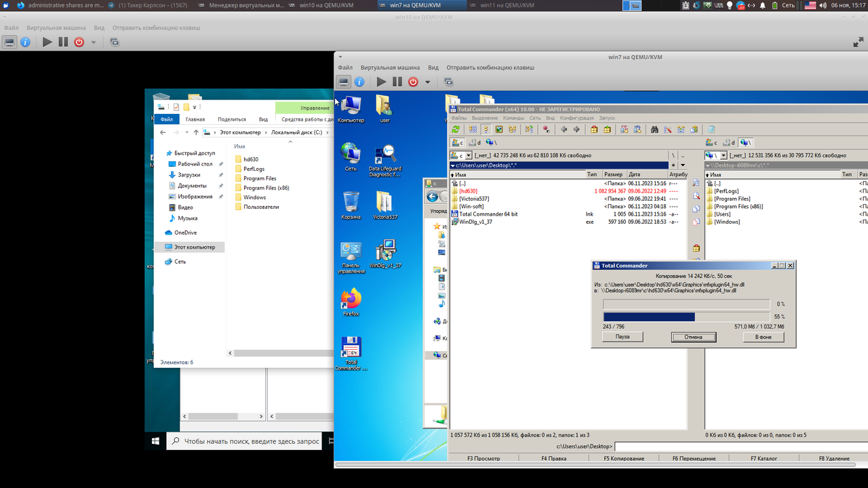The height and width of the screenshot is (488, 868).
Task: Click the current file progress bar at 0 %
Action: point(686,304)
